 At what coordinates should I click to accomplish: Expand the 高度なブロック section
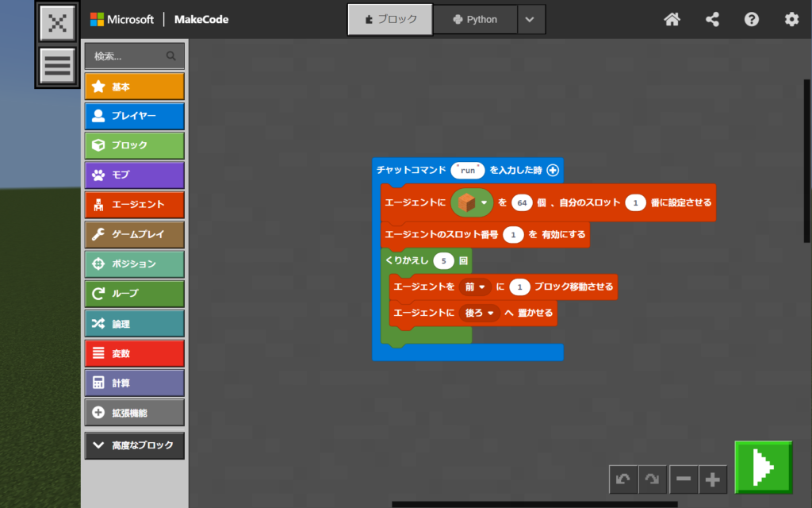135,445
